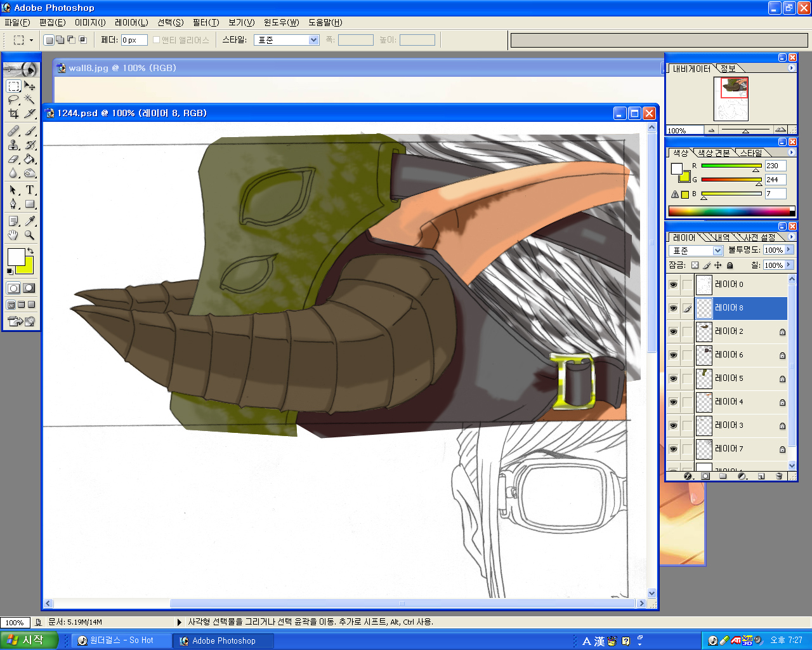Open the 이미지(I) menu
This screenshot has height=650, width=812.
pyautogui.click(x=90, y=22)
